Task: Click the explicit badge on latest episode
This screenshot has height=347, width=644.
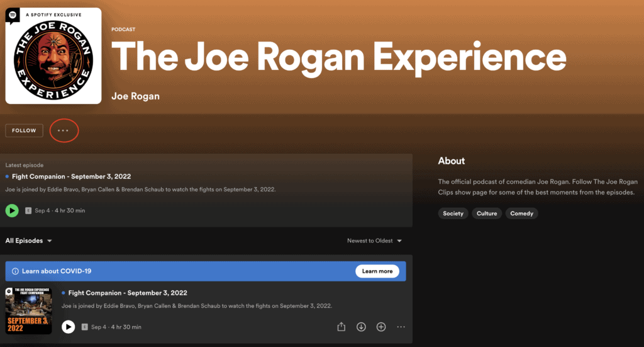Action: [x=28, y=210]
